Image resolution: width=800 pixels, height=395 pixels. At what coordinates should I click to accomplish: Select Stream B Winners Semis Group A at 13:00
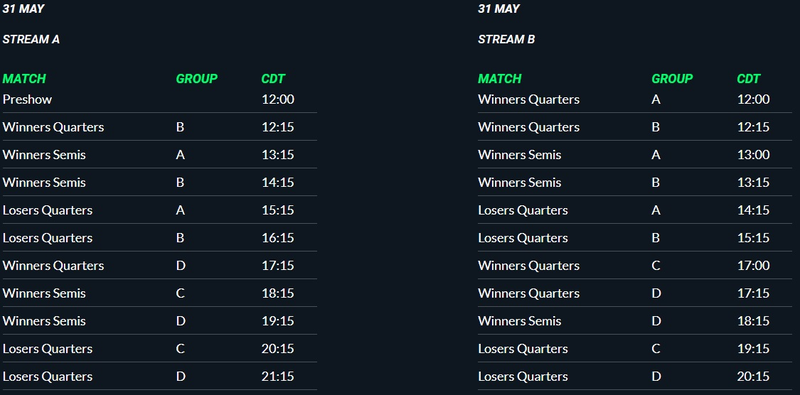tap(635, 155)
